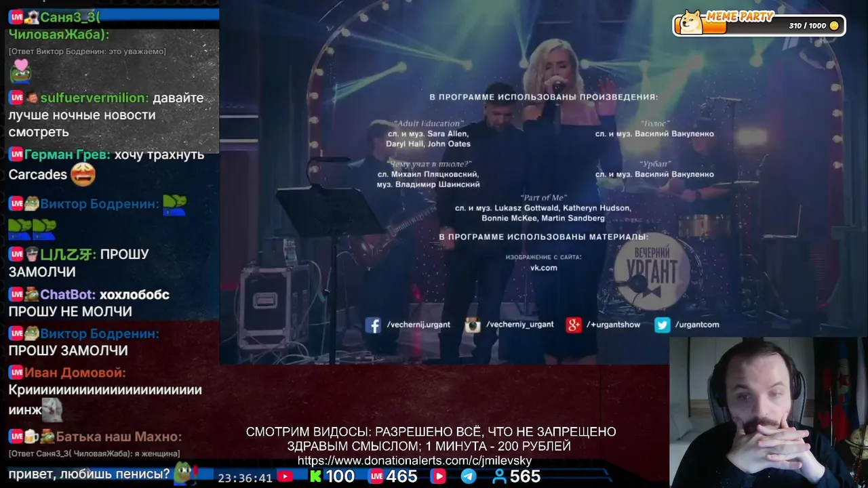The height and width of the screenshot is (488, 868).
Task: Click the Вечерний Ургант round logo
Action: 652,270
